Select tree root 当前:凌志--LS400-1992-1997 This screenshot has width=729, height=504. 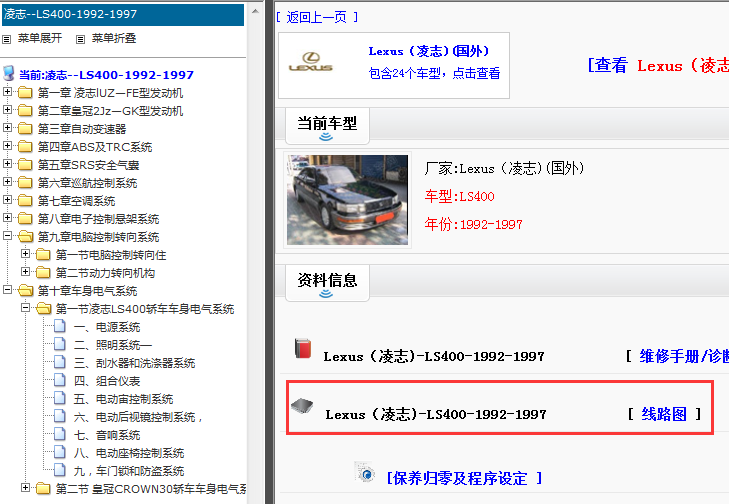106,75
